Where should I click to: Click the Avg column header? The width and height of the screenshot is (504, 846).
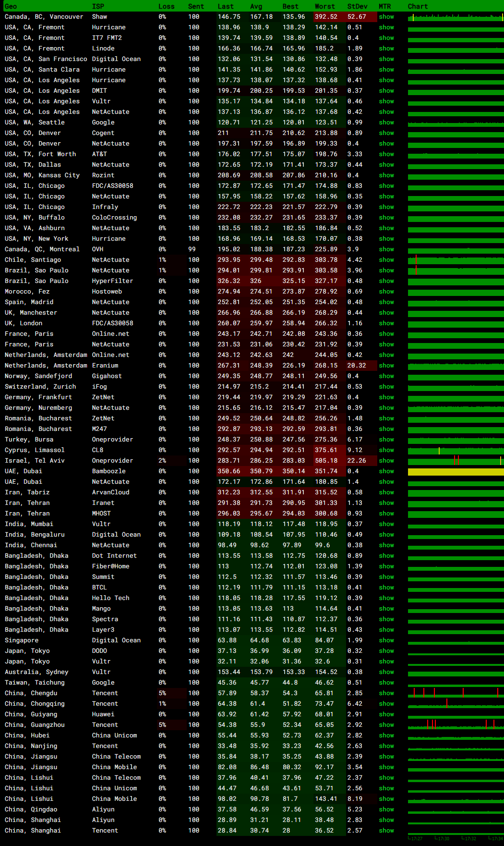[256, 6]
